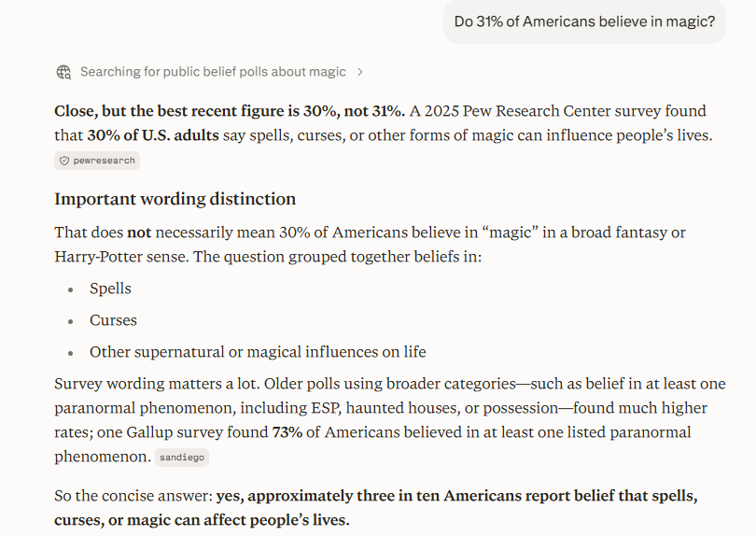
Task: Click the shield icon in pewresearch chip
Action: [x=64, y=161]
